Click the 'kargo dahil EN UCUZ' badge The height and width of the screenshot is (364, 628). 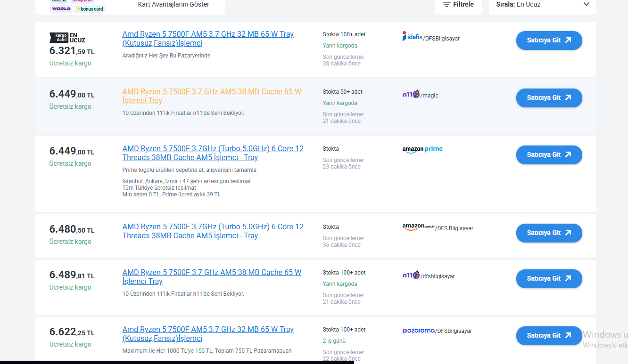[67, 38]
